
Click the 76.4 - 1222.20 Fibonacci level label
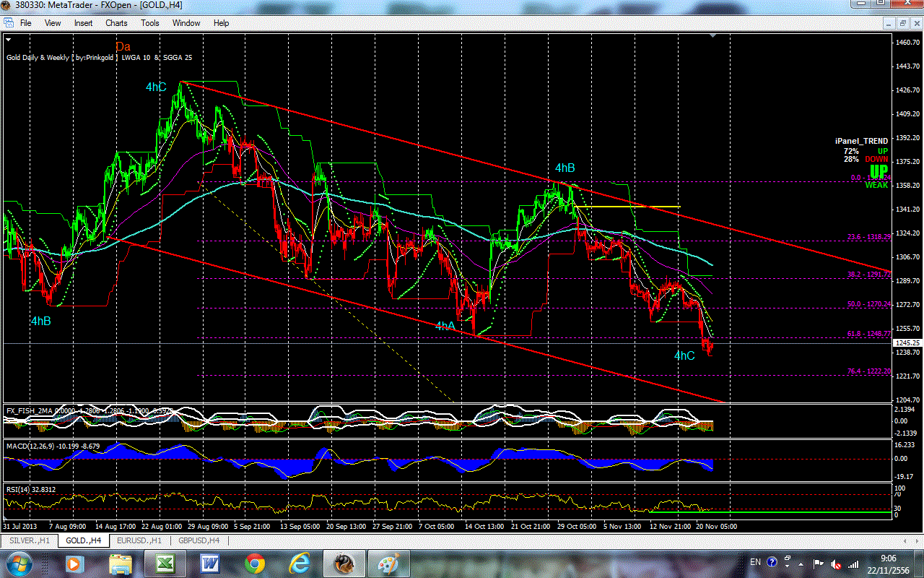(x=868, y=371)
